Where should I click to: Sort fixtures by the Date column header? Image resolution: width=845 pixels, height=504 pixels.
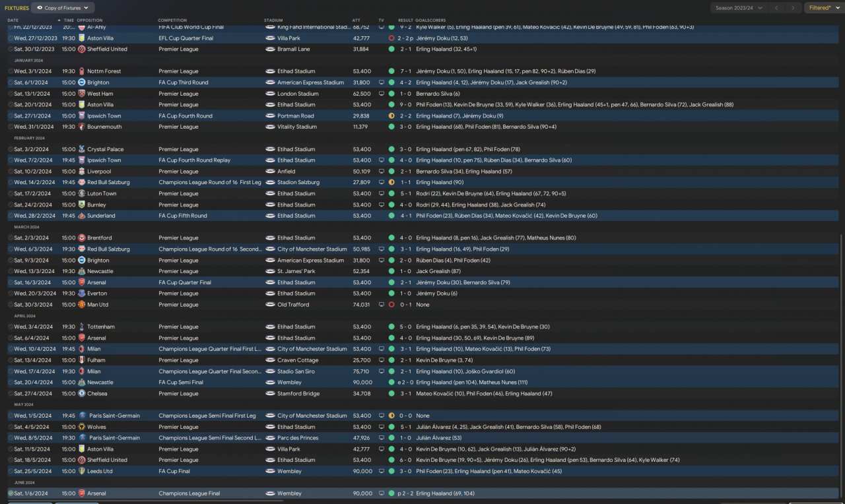coord(13,20)
